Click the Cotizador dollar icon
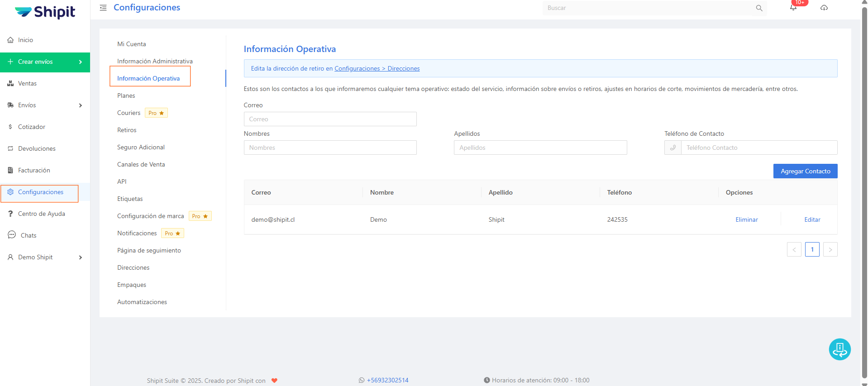 (x=10, y=127)
